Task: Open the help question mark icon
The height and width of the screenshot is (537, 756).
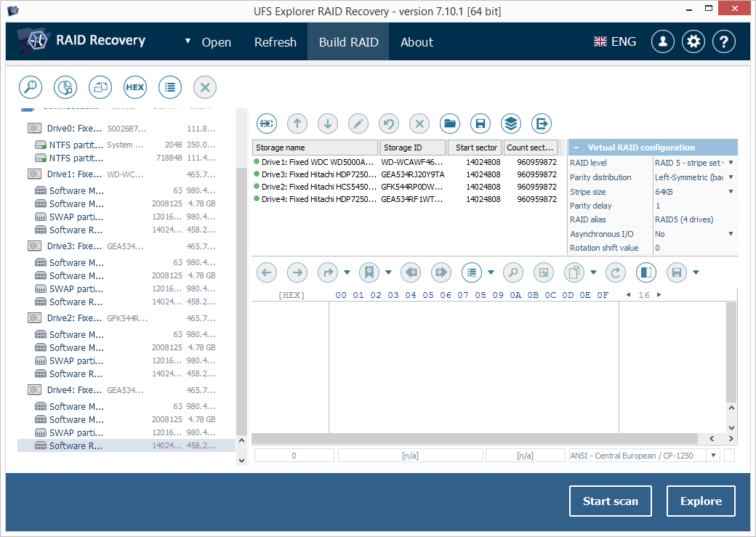Action: pyautogui.click(x=724, y=42)
